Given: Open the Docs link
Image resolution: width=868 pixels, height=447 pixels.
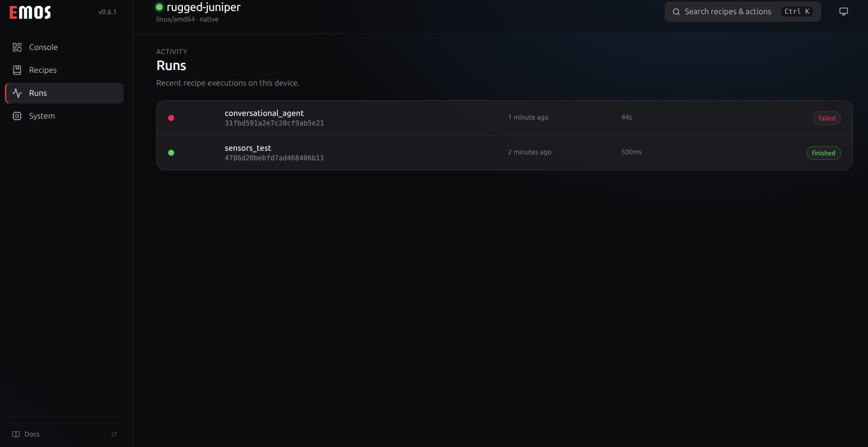Looking at the screenshot, I should point(64,434).
